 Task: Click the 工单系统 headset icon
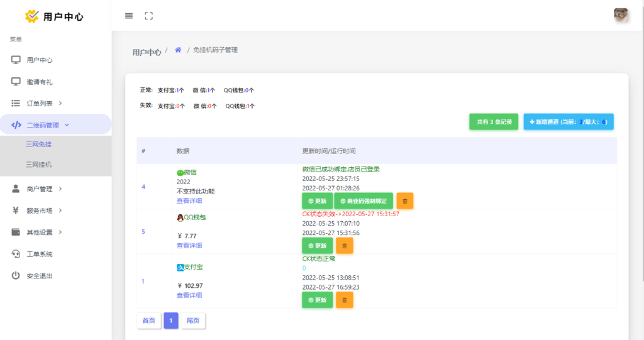(16, 254)
